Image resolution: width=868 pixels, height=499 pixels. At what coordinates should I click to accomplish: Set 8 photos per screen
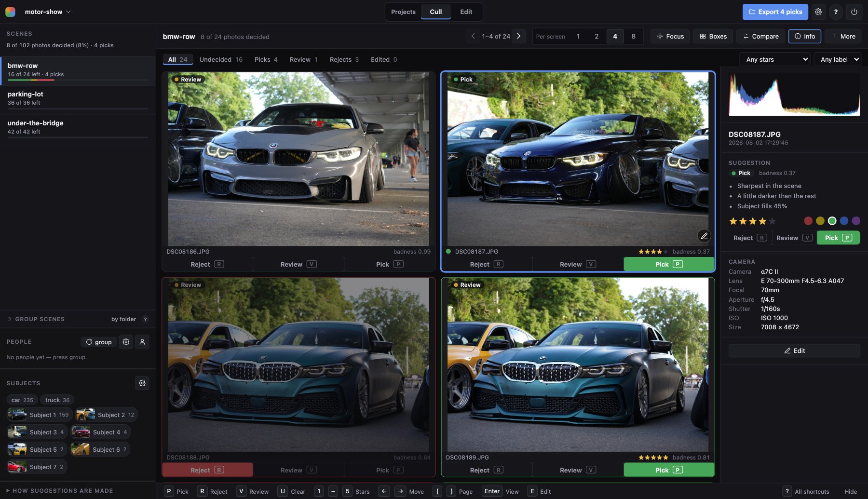633,36
